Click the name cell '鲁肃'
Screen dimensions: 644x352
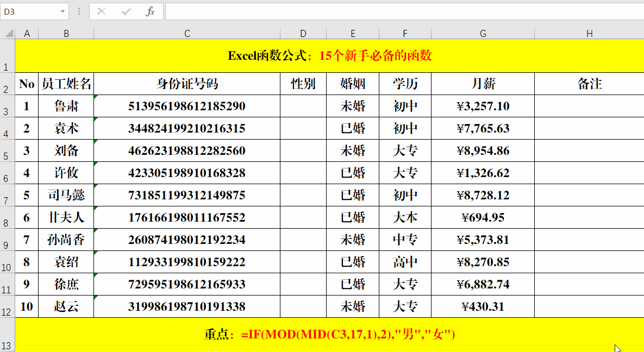[x=66, y=106]
